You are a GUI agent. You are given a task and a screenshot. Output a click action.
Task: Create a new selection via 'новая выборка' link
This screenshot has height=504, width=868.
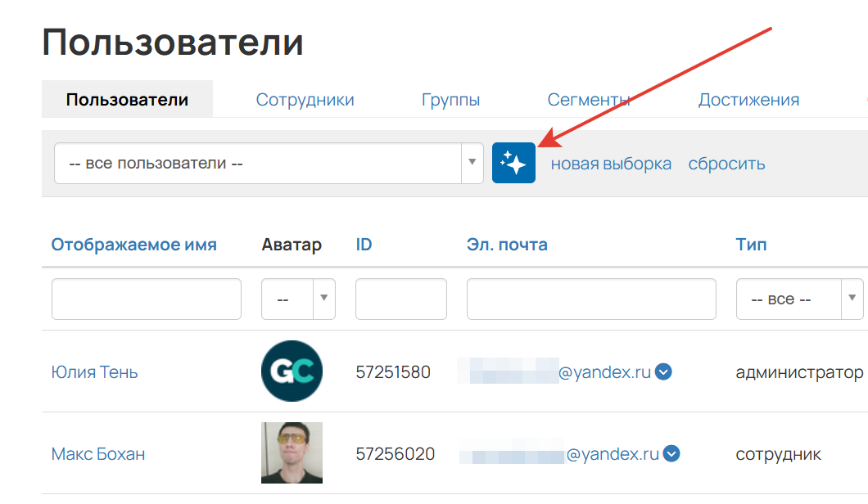coord(613,163)
